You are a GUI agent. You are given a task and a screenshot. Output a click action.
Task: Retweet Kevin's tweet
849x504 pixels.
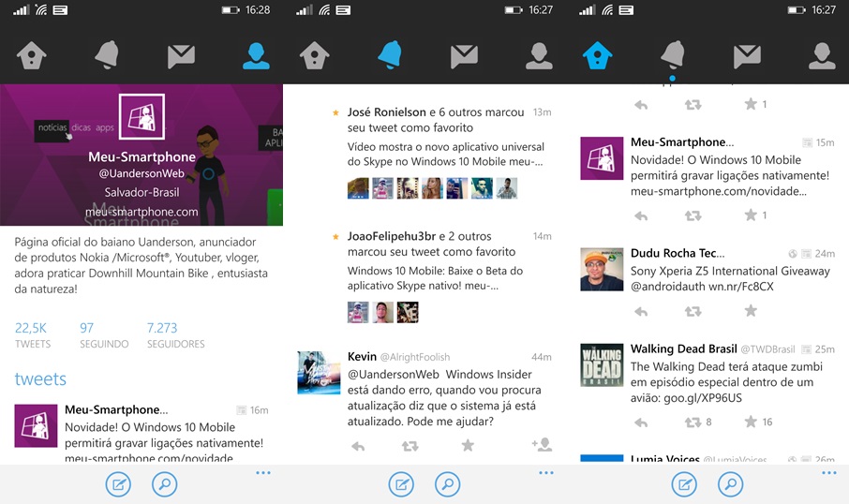coord(410,446)
